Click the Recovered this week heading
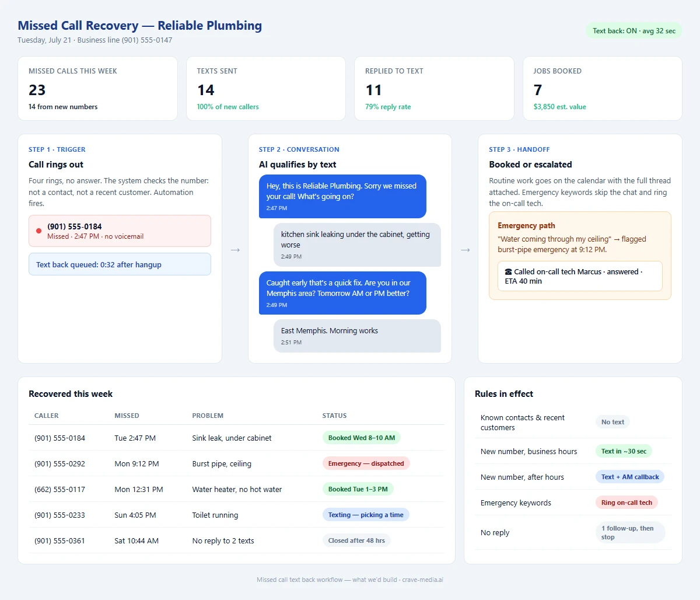 click(71, 394)
